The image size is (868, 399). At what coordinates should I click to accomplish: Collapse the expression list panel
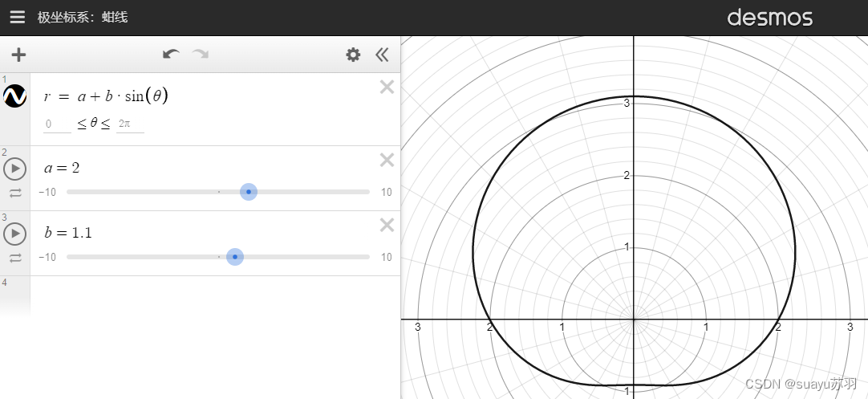[x=382, y=55]
